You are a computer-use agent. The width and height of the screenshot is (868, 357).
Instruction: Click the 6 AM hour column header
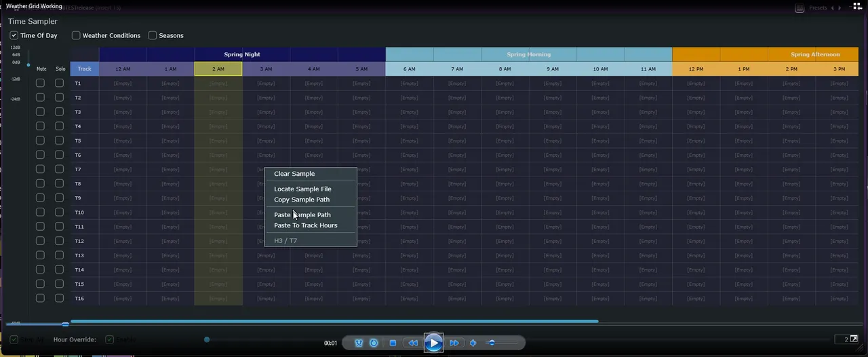(409, 69)
